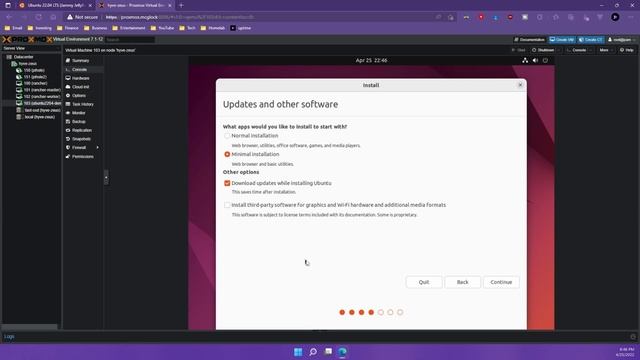Open the Firewall shield icon

(68, 147)
